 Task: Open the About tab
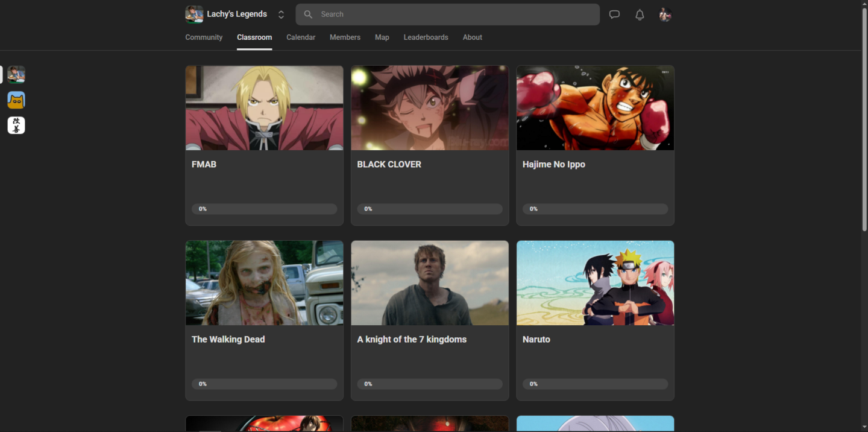(x=473, y=37)
